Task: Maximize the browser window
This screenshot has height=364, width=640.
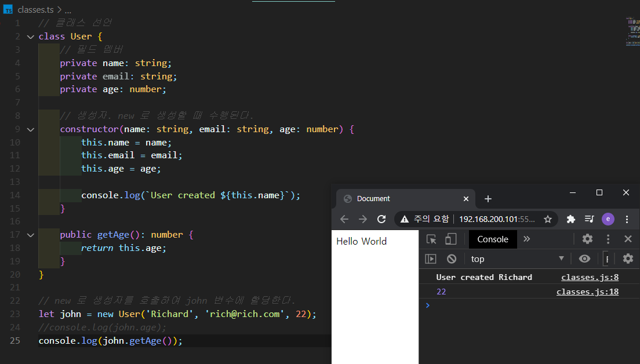Action: point(599,192)
